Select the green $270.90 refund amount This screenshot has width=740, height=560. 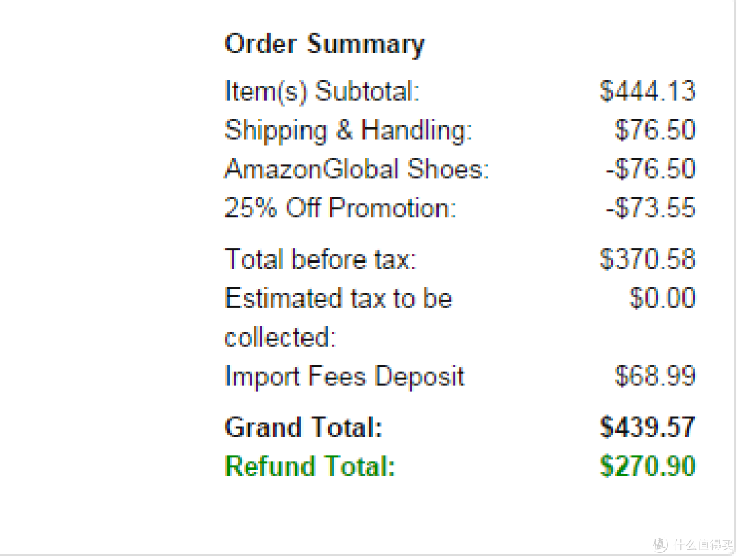647,467
